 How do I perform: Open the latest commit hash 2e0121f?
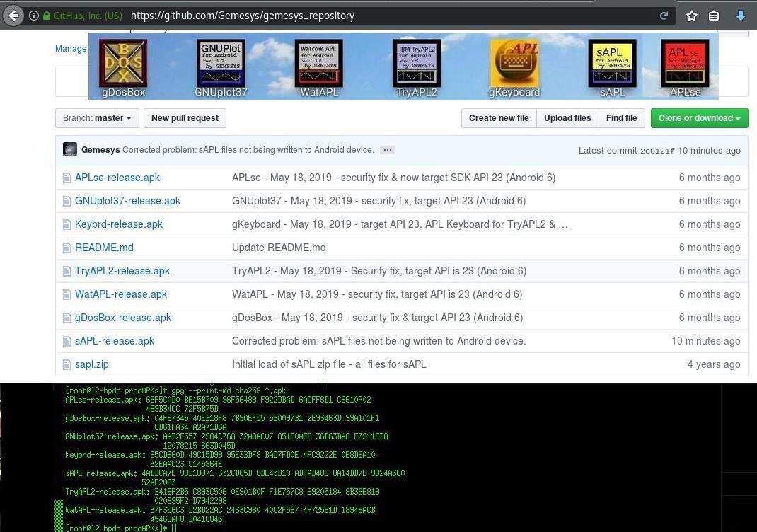657,151
